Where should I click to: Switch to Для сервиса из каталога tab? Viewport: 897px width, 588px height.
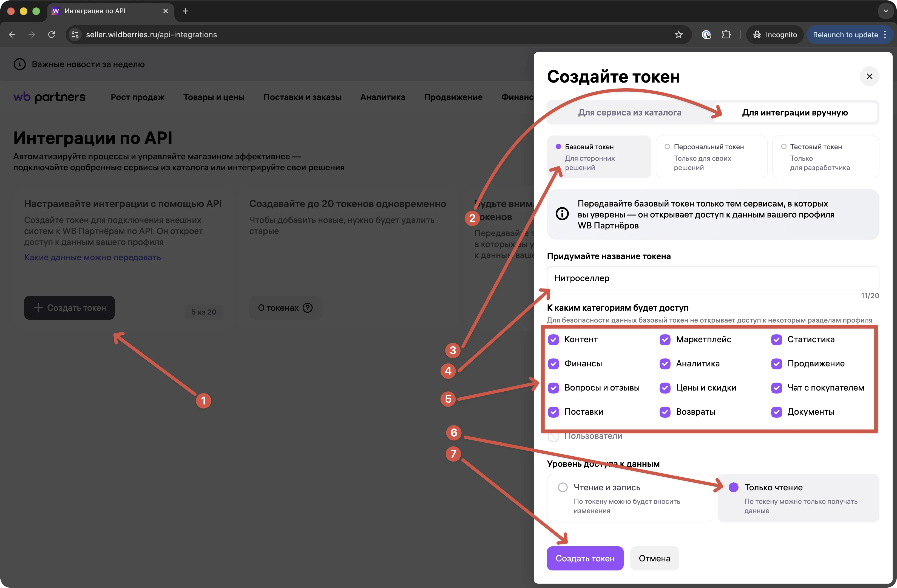coord(630,112)
